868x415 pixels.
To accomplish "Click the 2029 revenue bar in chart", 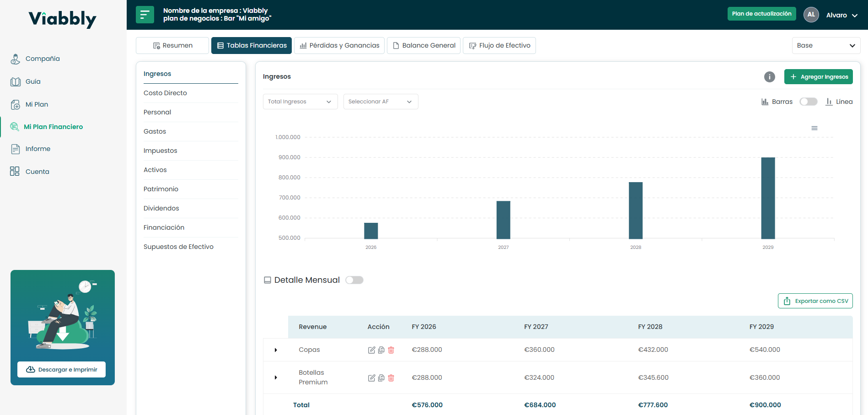I will 768,198.
